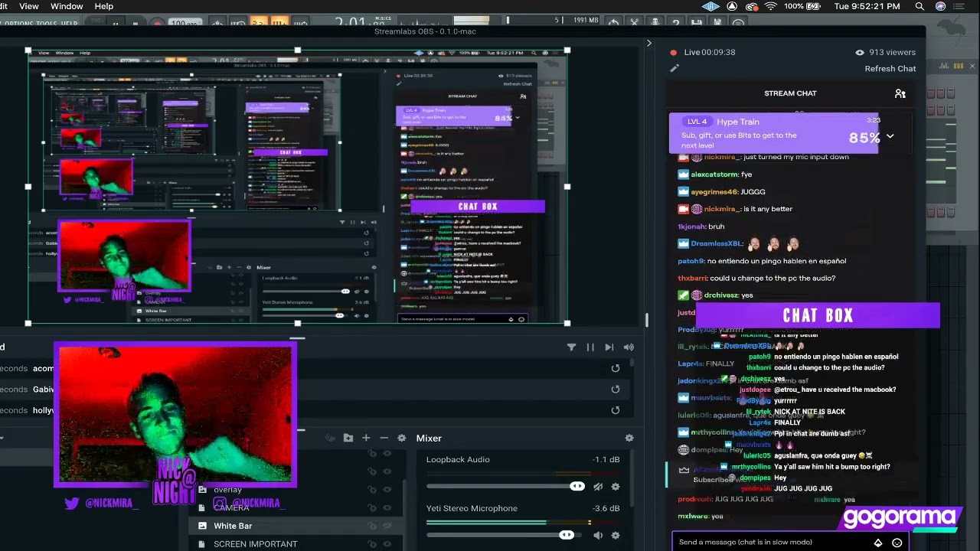Image resolution: width=980 pixels, height=551 pixels.
Task: Open Loopback Audio settings gear
Action: coord(616,486)
